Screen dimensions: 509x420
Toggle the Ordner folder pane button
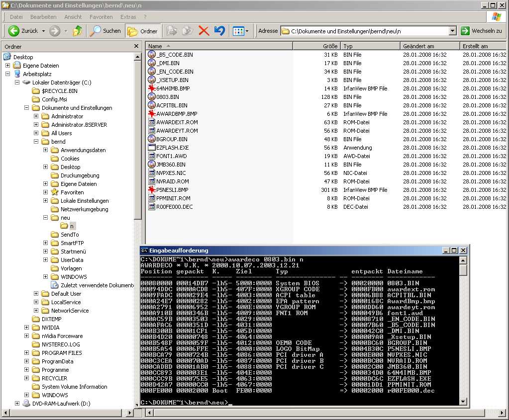[143, 31]
